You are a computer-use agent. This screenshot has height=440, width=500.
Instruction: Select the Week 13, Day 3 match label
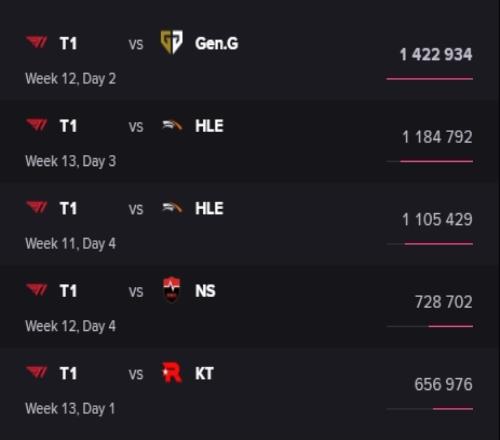click(71, 161)
